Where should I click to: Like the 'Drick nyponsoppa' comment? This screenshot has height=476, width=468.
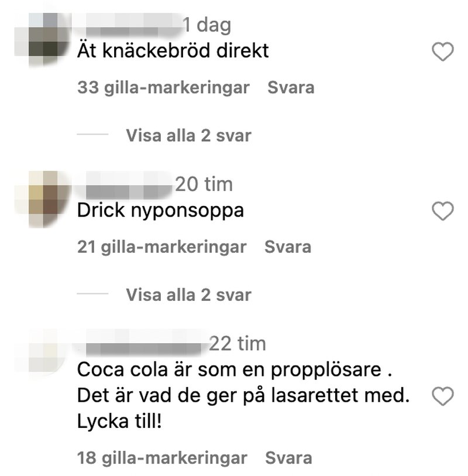[442, 211]
